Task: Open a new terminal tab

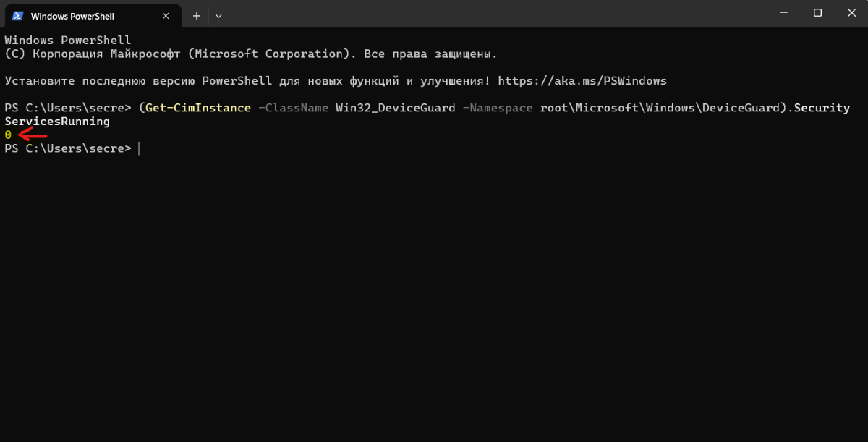Action: click(x=196, y=15)
